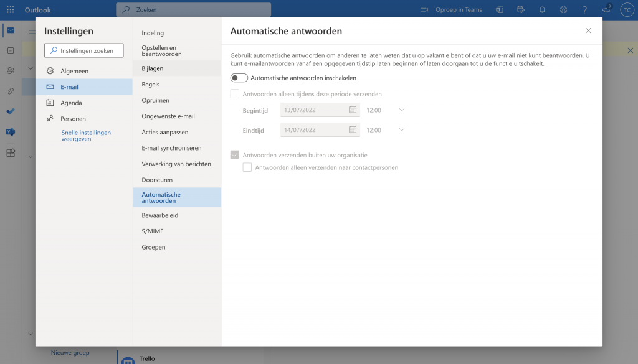Open Ongewenste e-mail settings
This screenshot has height=364, width=638.
(177, 116)
